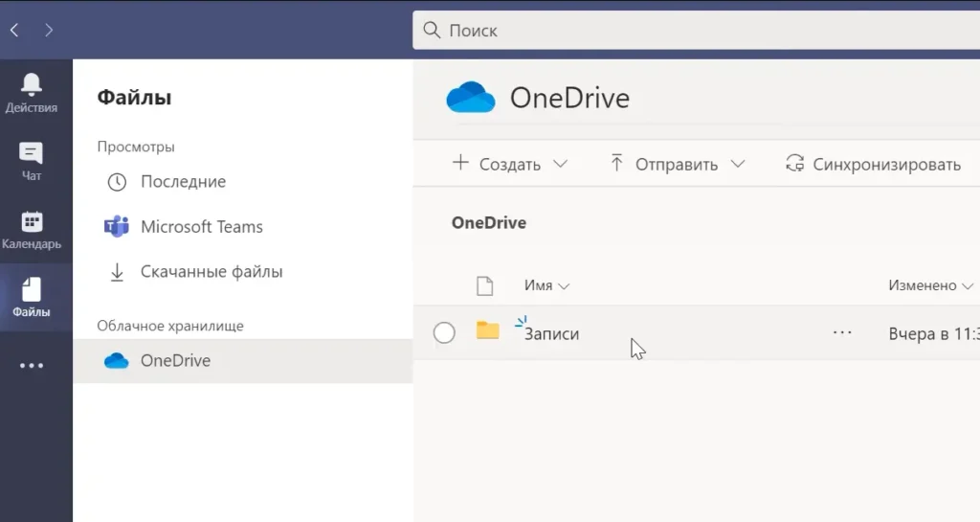This screenshot has width=980, height=522.
Task: Select the Файлы sidebar section
Action: (x=32, y=298)
